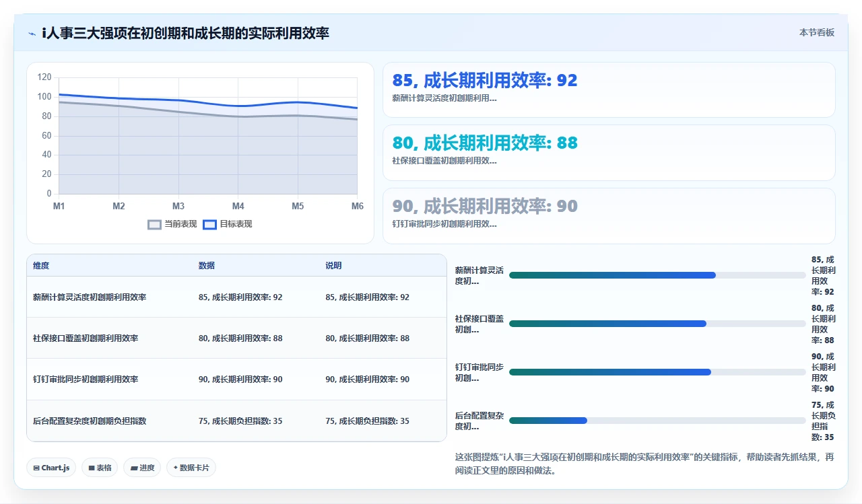Click icon inside the Chart.js chip
862x504 pixels.
[x=36, y=468]
